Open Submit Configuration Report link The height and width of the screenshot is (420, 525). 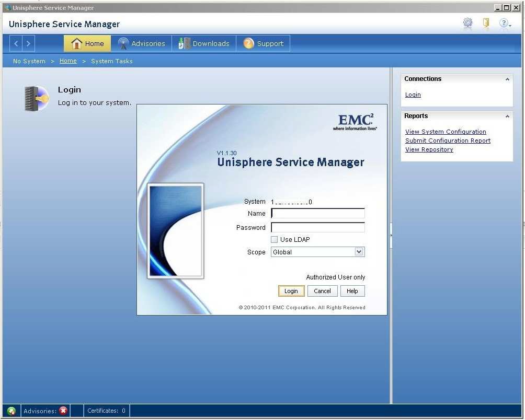448,141
